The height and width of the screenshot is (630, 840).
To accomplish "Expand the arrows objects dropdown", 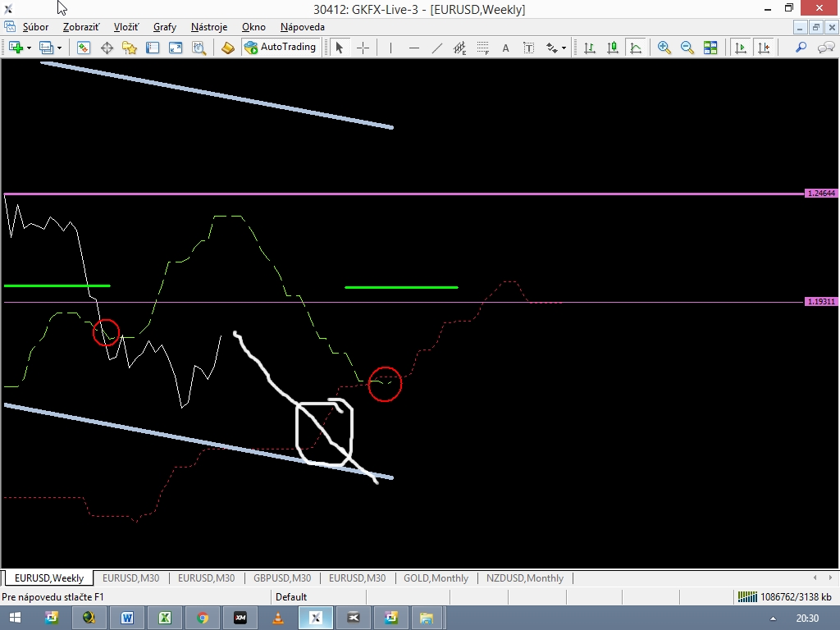I will 564,48.
